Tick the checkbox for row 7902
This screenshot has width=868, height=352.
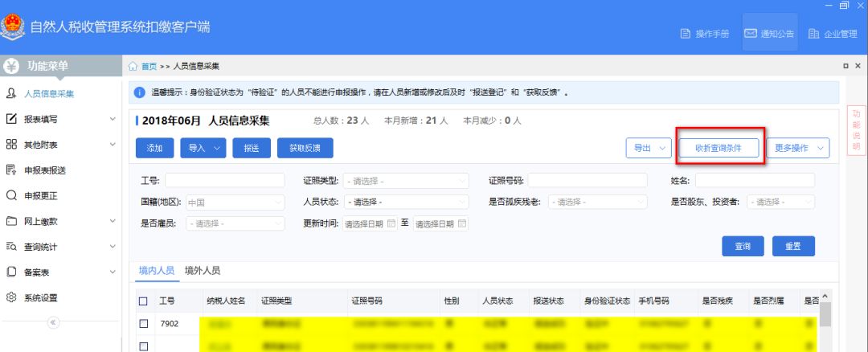pyautogui.click(x=143, y=324)
